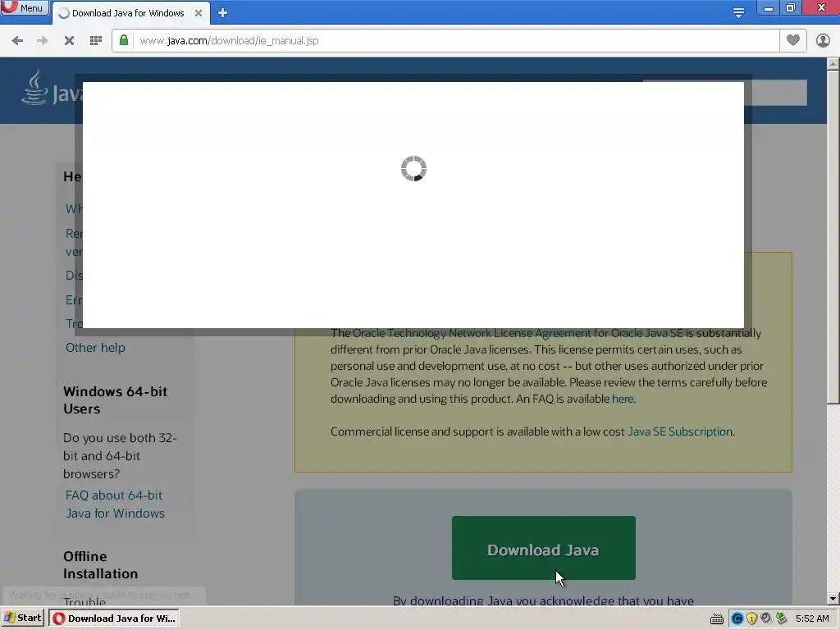Viewport: 840px width, 630px height.
Task: Open the security shield tray icon
Action: click(751, 619)
